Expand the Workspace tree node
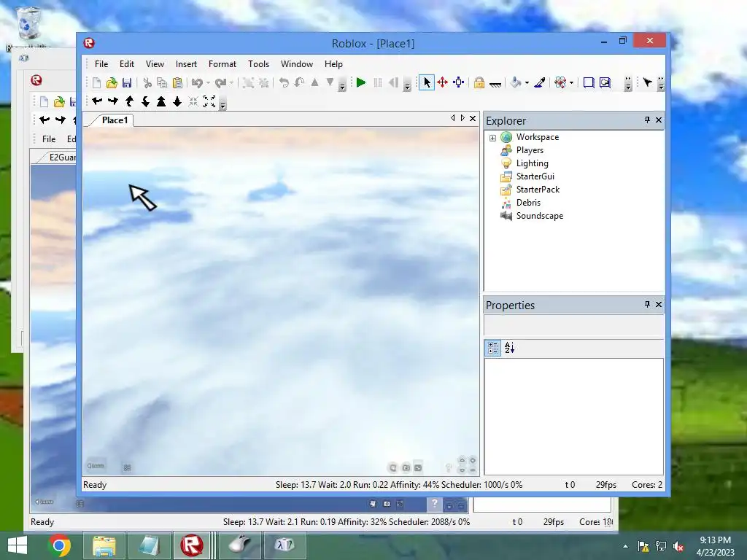This screenshot has width=747, height=560. (x=492, y=138)
